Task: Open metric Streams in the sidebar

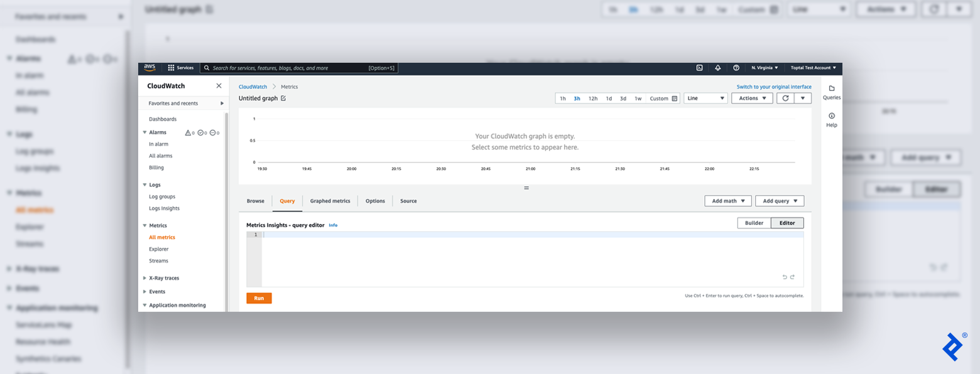Action: (x=159, y=261)
